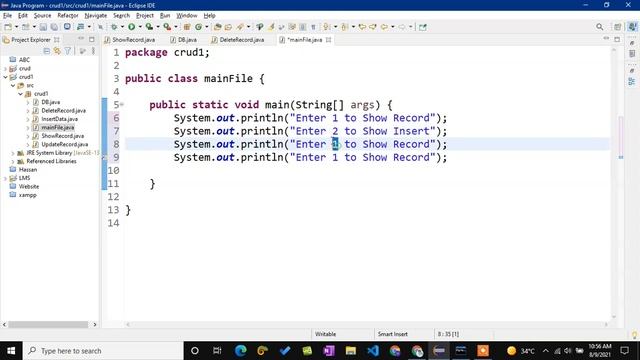Collapse the main method fold marker
Image resolution: width=640 pixels, height=360 pixels.
(122, 105)
